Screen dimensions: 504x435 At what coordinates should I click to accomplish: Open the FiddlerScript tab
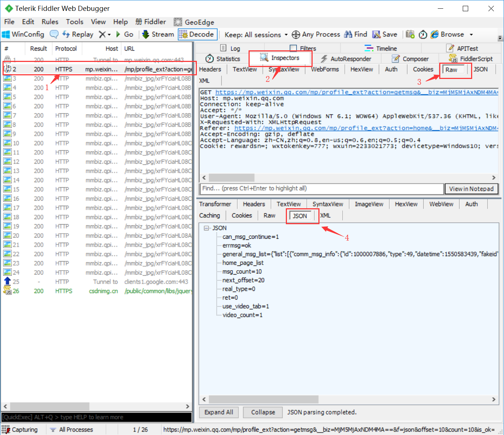[x=470, y=59]
